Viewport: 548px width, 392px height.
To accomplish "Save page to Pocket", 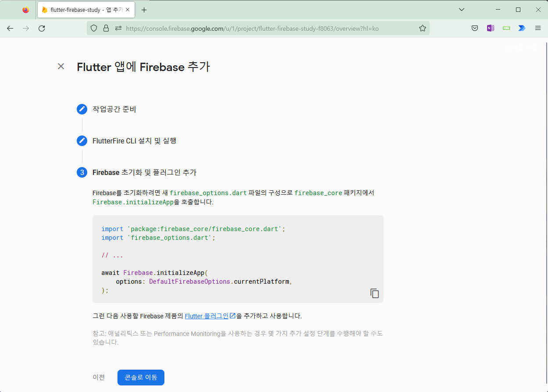I will (474, 28).
